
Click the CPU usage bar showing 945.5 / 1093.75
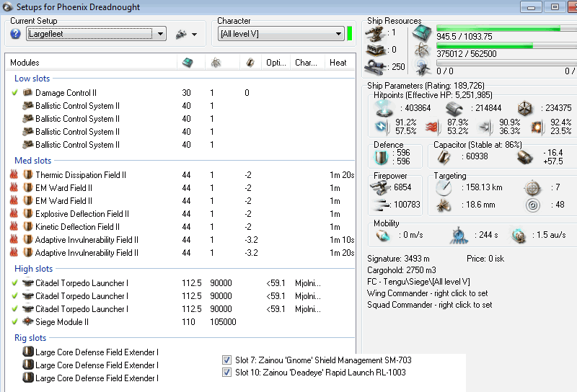[505, 30]
